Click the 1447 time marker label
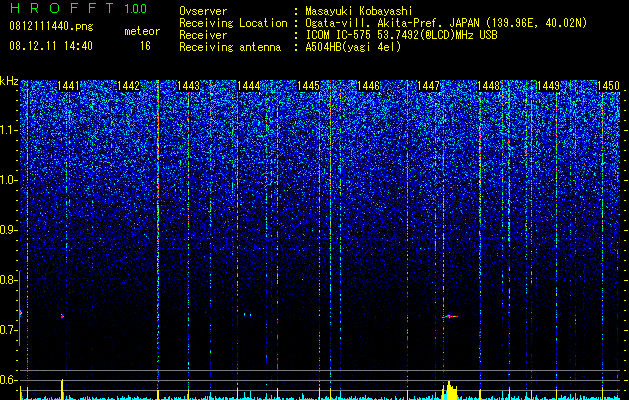Image resolution: width=629 pixels, height=400 pixels. (428, 86)
